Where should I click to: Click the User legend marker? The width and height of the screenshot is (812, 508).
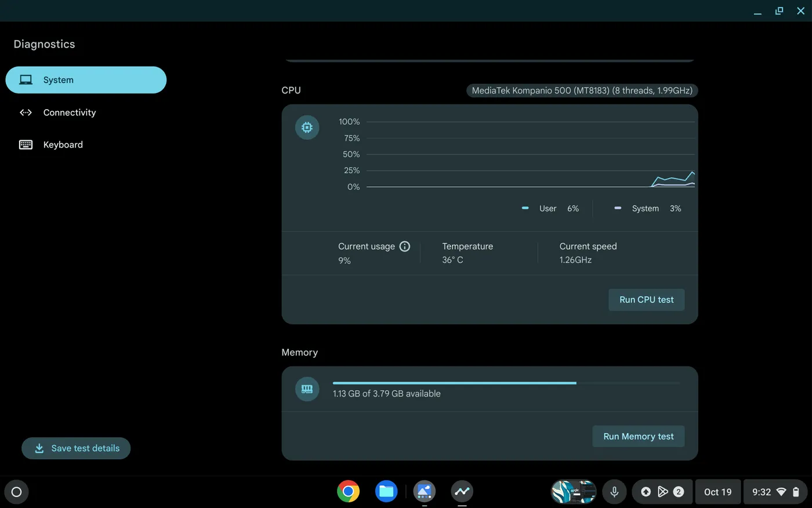(525, 208)
